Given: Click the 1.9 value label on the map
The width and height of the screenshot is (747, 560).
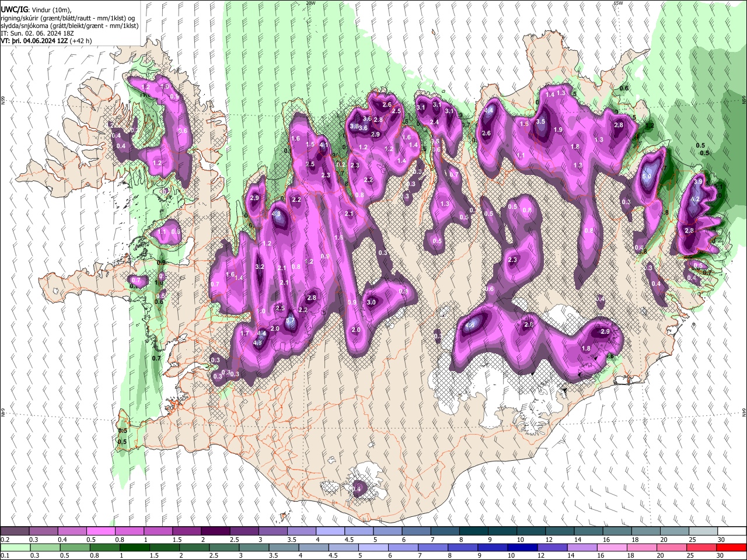Looking at the screenshot, I should coord(558,130).
